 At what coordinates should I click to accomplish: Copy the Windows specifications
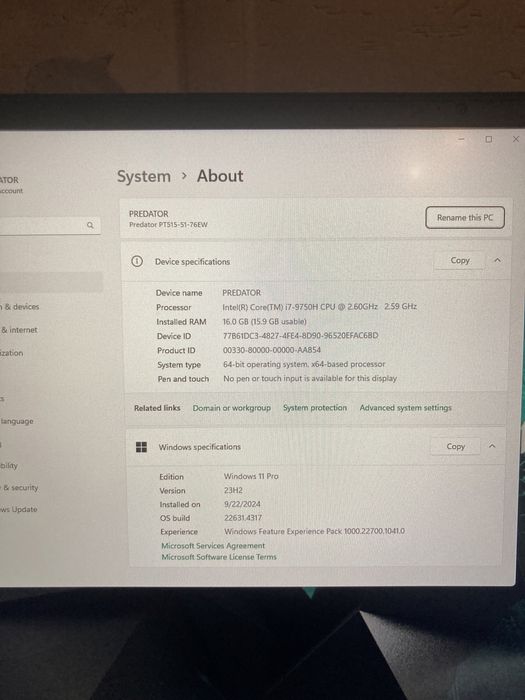coord(455,446)
